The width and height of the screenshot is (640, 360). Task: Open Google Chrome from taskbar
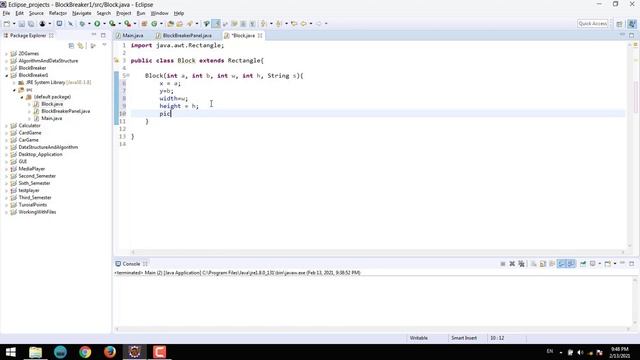(85, 352)
